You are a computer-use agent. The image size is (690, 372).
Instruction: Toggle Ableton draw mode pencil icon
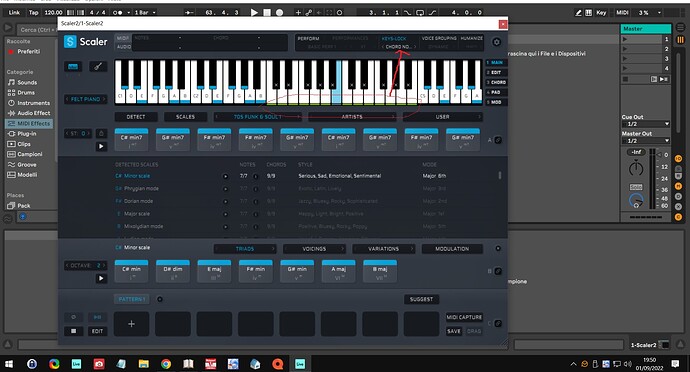point(578,13)
